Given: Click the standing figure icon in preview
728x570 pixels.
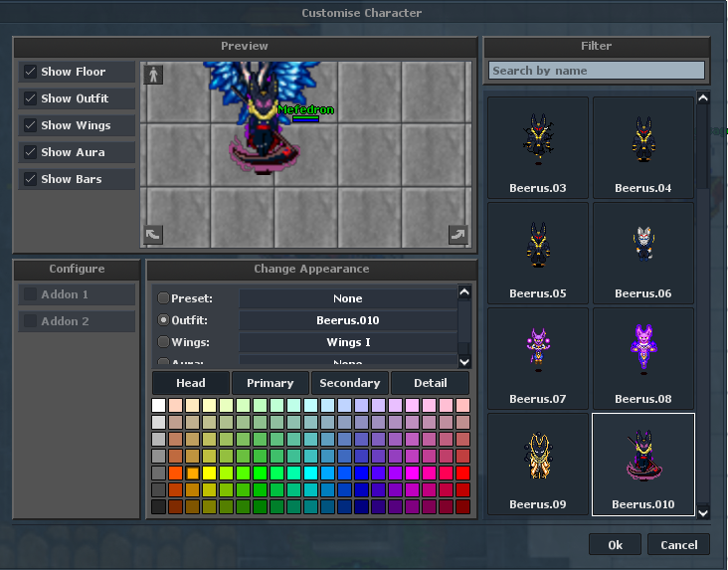Looking at the screenshot, I should [x=153, y=75].
